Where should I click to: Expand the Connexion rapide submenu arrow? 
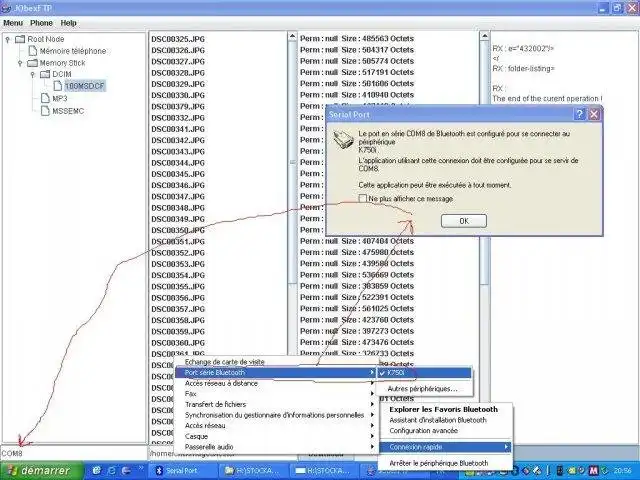pos(506,447)
